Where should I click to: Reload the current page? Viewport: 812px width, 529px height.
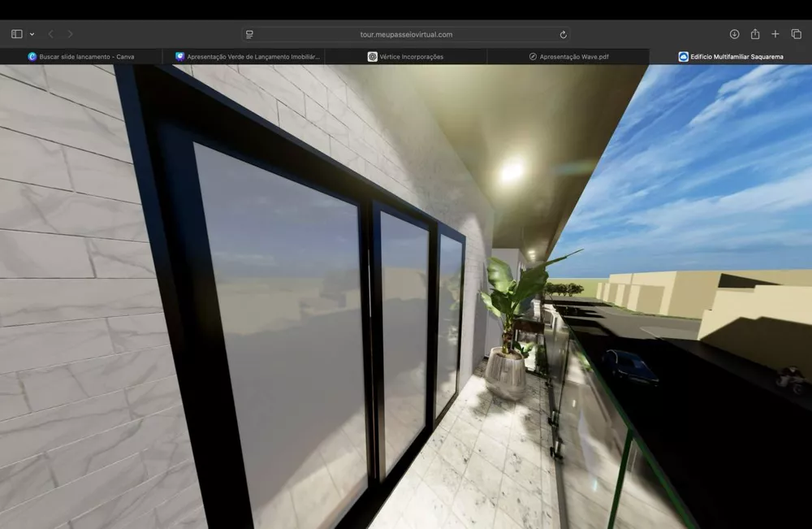[563, 34]
